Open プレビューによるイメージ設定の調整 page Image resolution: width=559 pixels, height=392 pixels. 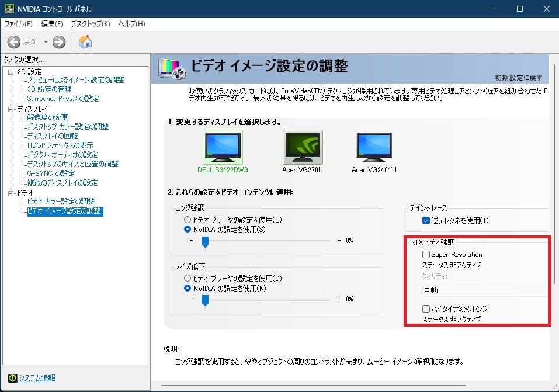[x=75, y=80]
